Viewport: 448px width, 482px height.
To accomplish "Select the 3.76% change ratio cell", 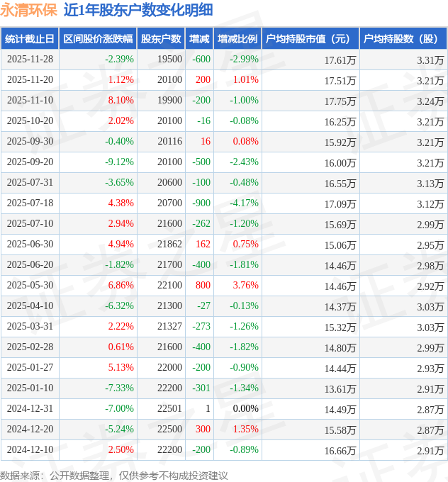I will [x=245, y=286].
